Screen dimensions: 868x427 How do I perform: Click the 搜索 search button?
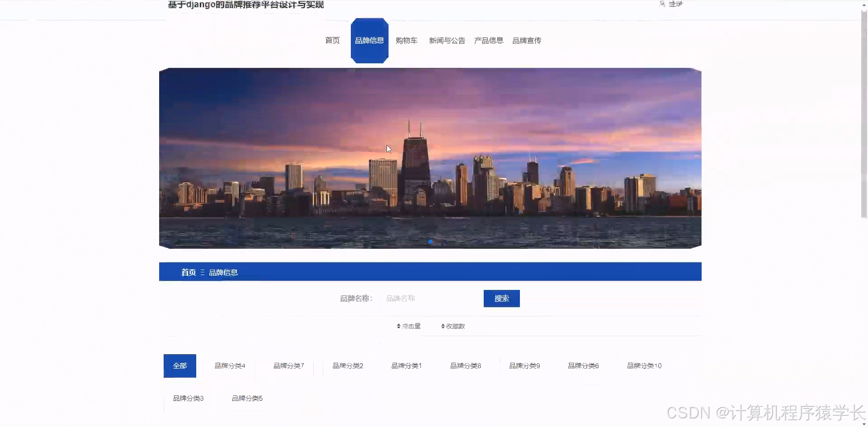click(501, 298)
